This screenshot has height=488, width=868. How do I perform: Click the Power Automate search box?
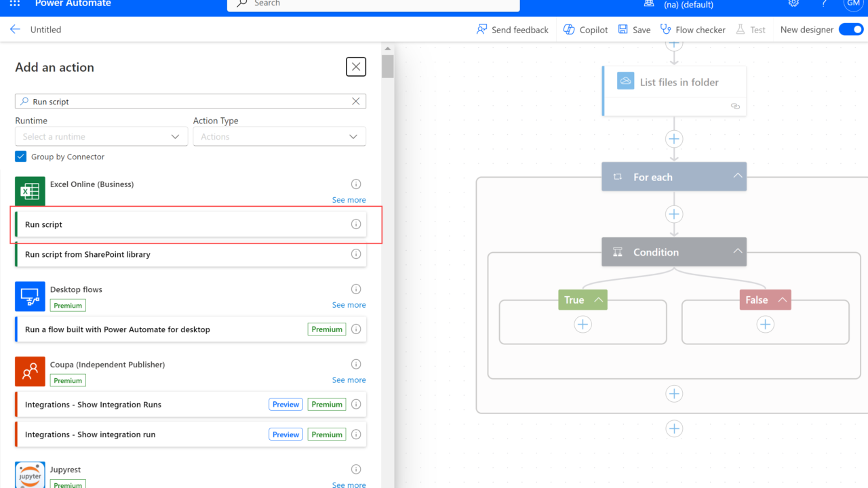coord(374,4)
